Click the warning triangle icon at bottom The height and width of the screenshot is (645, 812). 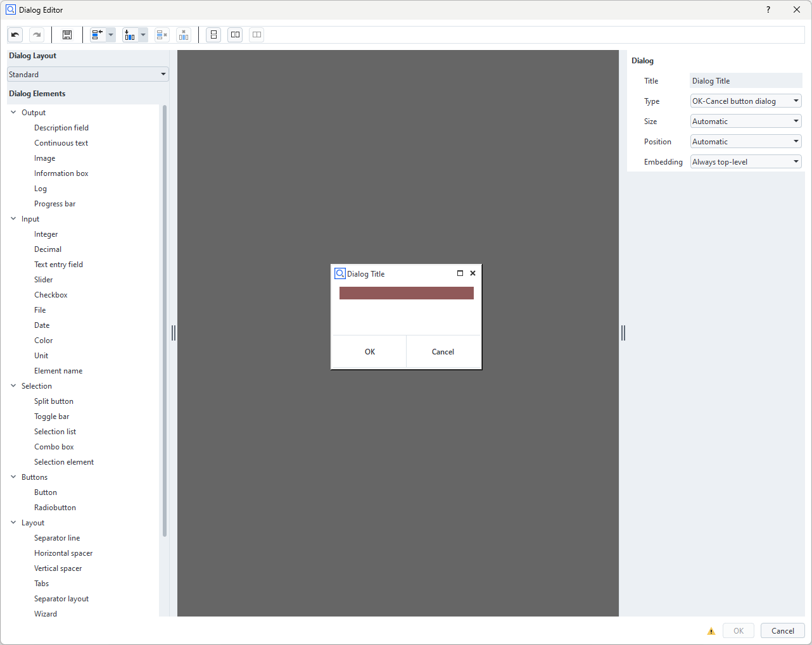click(x=711, y=631)
